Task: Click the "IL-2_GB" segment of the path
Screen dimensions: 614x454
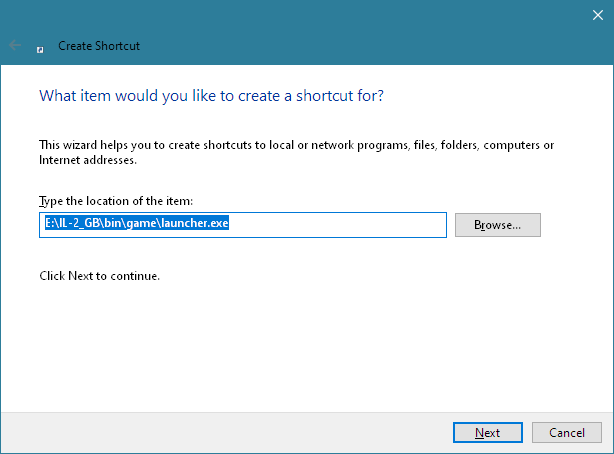Action: point(78,224)
